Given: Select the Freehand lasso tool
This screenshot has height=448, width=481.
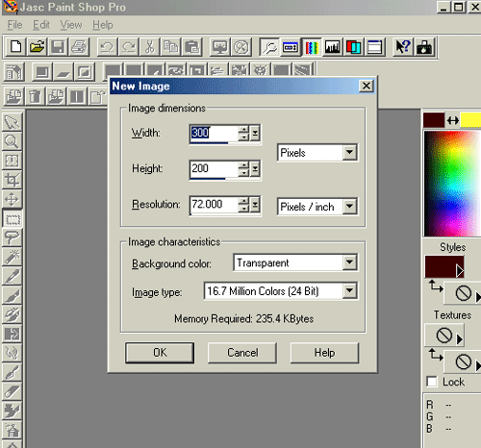Looking at the screenshot, I should pyautogui.click(x=12, y=237).
